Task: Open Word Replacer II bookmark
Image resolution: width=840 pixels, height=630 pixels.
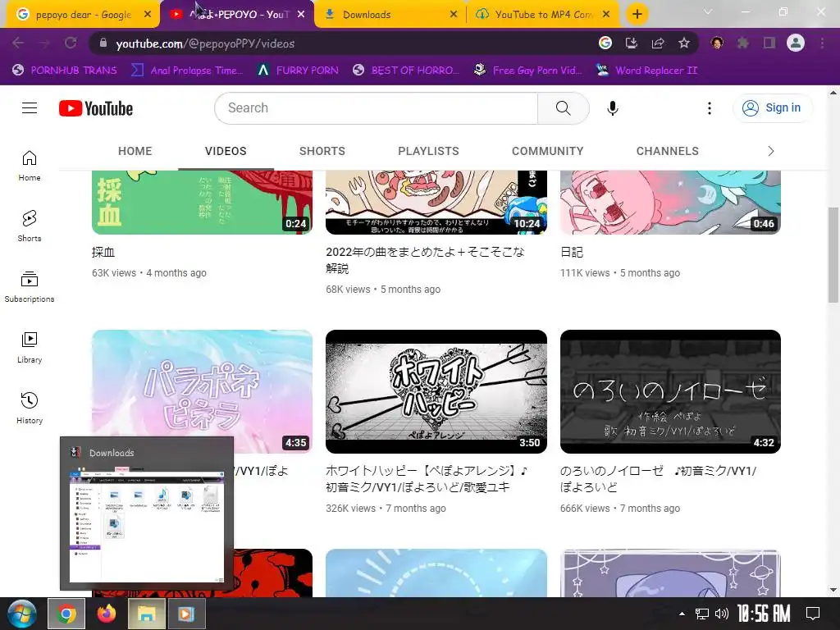Action: point(647,71)
